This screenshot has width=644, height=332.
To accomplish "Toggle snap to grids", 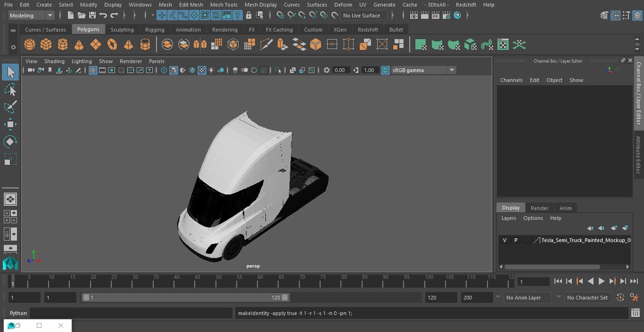I will (281, 16).
